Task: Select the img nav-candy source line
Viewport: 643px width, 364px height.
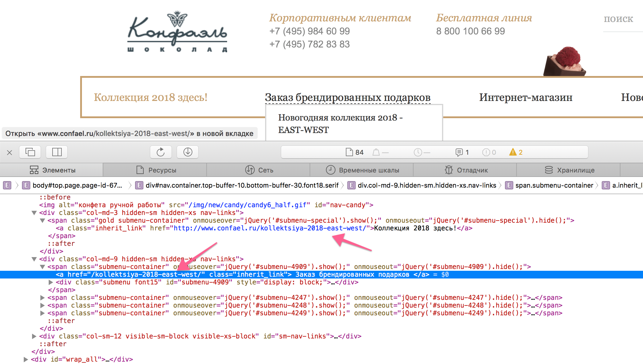Action: (206, 205)
